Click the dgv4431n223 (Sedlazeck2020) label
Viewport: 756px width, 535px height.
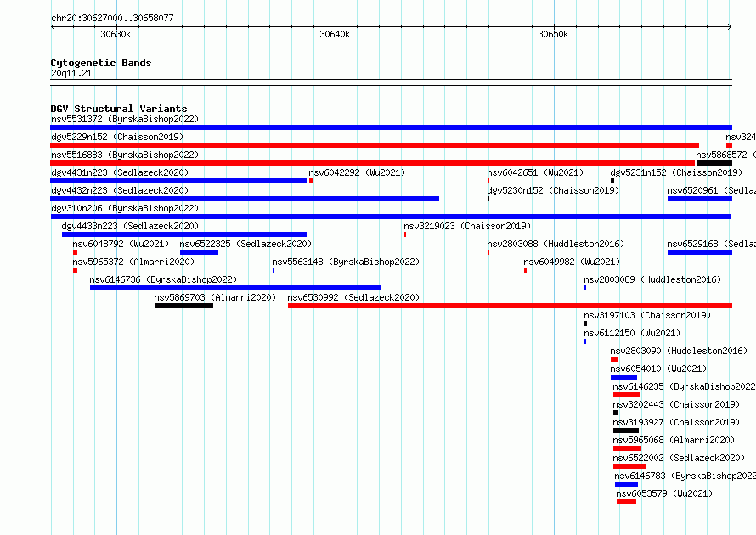click(x=120, y=172)
